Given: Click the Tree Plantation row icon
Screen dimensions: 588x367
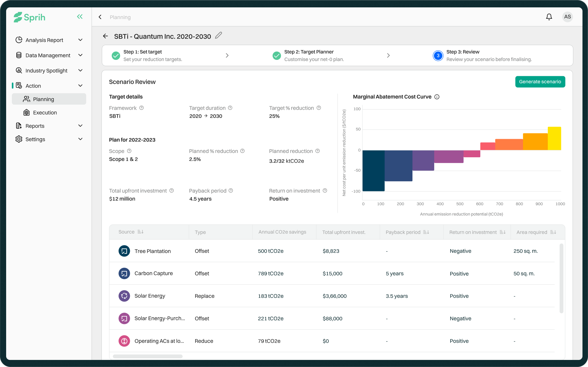Looking at the screenshot, I should point(124,251).
